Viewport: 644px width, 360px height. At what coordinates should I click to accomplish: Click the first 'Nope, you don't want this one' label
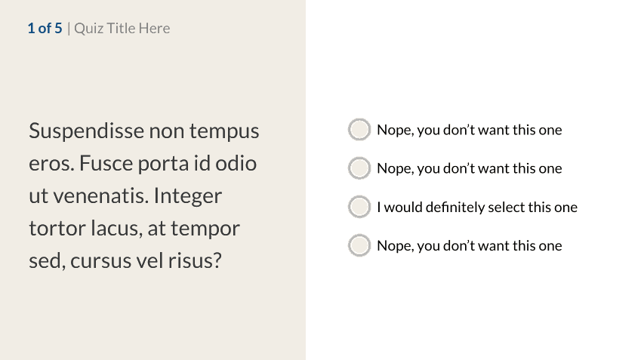coord(469,130)
